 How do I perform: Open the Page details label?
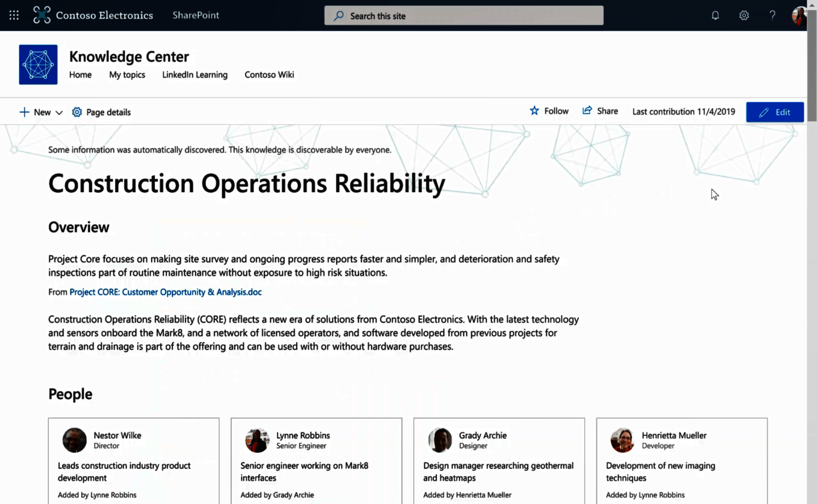point(108,112)
